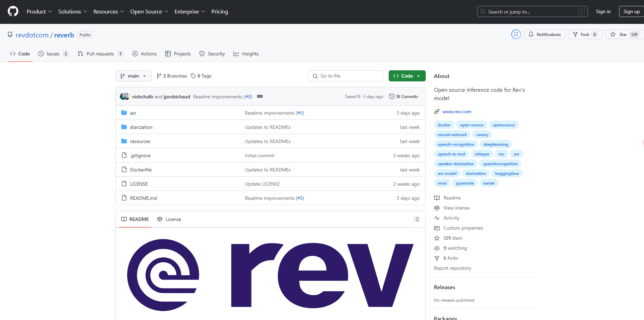Click the bookmark-style round icon near Notifications
The height and width of the screenshot is (320, 644).
[x=516, y=34]
